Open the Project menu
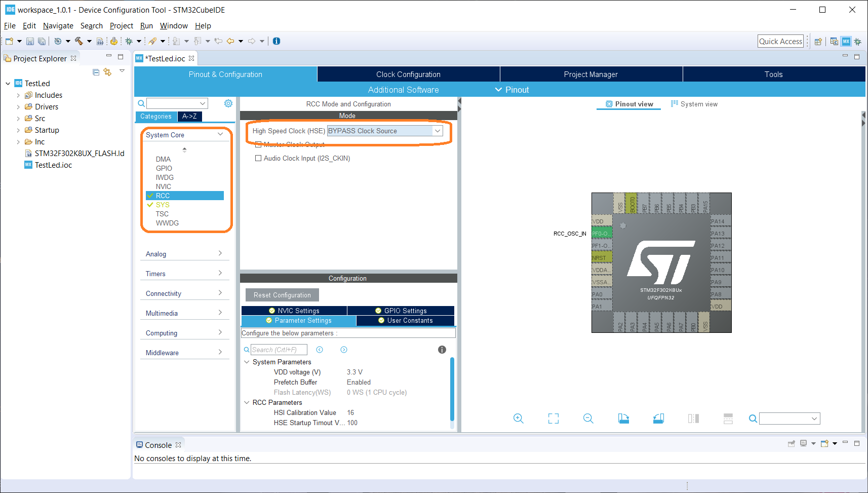This screenshot has width=868, height=493. [x=122, y=26]
